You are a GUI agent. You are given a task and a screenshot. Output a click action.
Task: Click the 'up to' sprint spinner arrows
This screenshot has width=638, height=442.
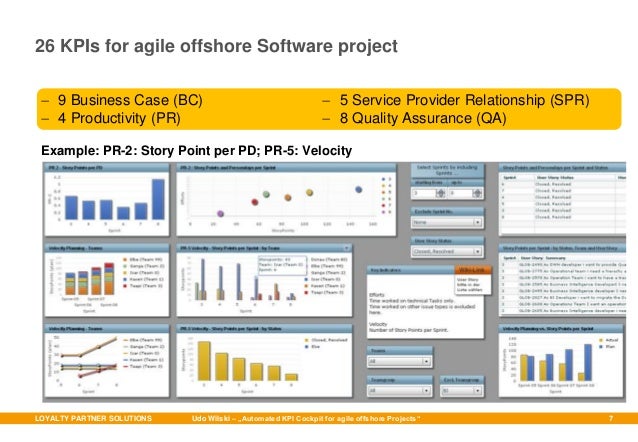coord(477,193)
